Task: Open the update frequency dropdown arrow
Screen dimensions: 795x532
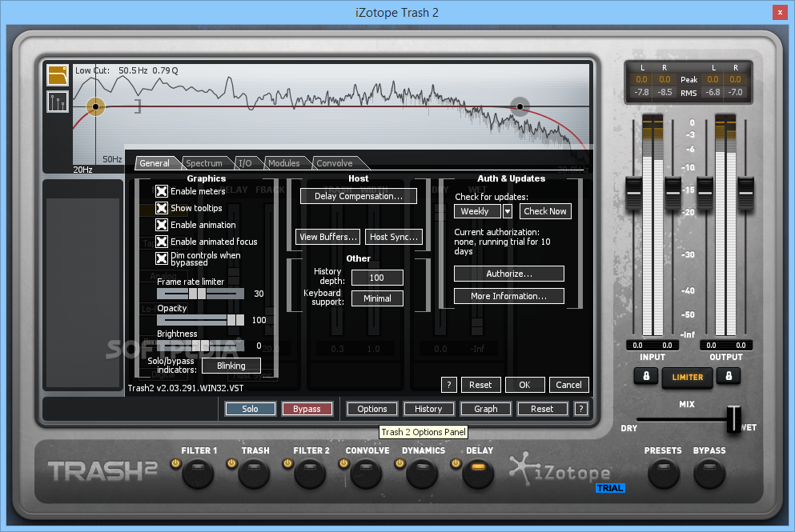Action: pyautogui.click(x=508, y=211)
